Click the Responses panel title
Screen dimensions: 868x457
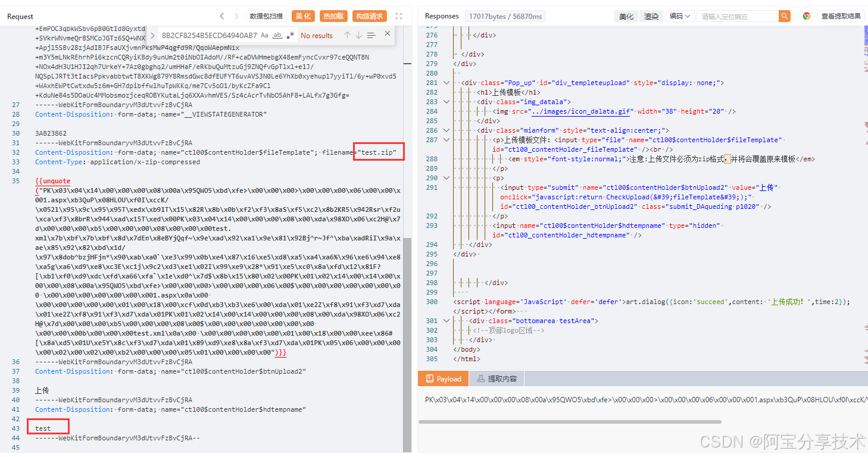442,16
